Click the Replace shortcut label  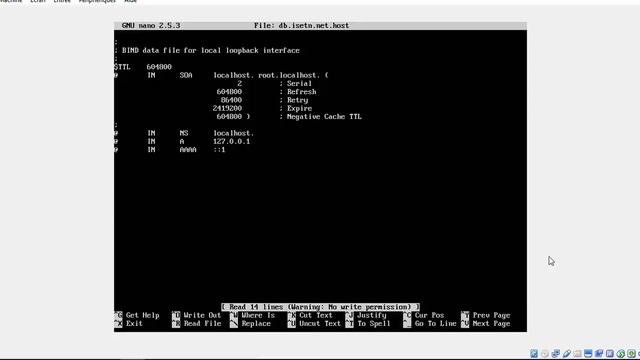(x=256, y=324)
